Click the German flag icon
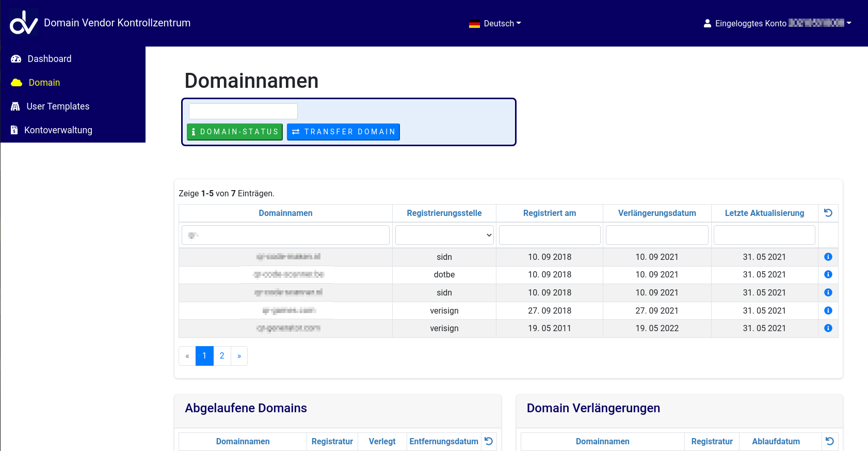 tap(474, 24)
